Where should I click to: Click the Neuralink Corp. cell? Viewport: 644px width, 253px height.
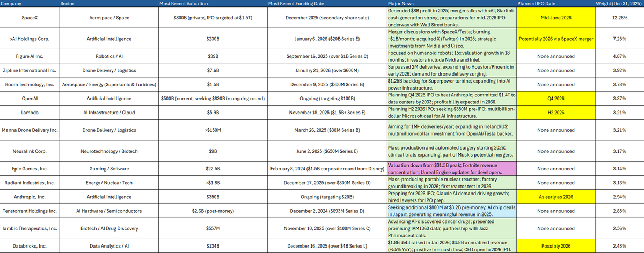click(30, 151)
